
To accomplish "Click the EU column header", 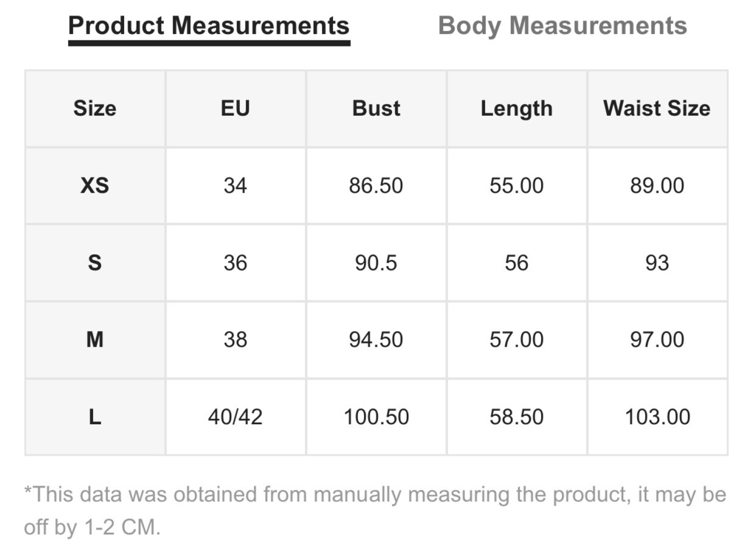I will pyautogui.click(x=236, y=109).
